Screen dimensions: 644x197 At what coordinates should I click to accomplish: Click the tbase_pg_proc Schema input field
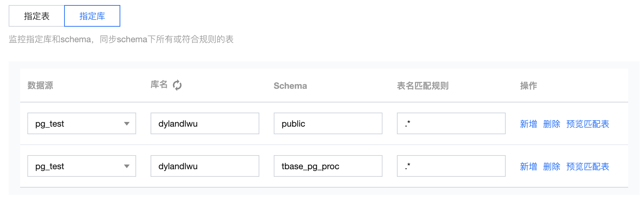pyautogui.click(x=328, y=166)
